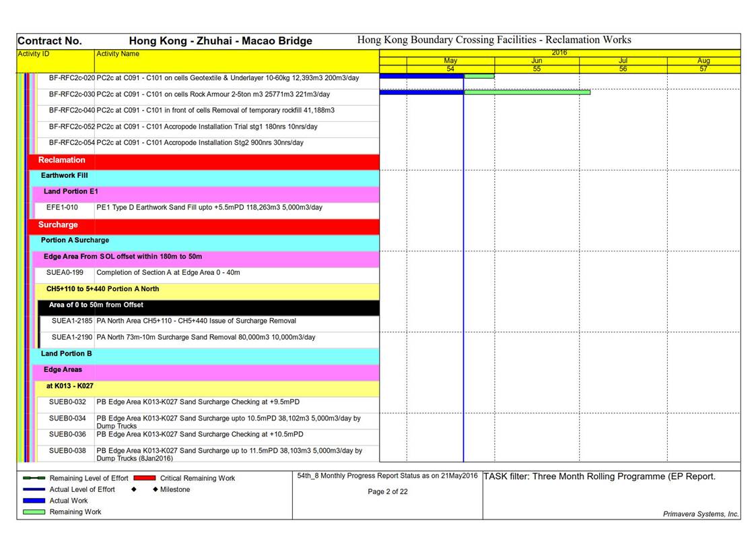Click TASK filter Three Month Rolling Programme text
This screenshot has width=756, height=535.
coord(599,476)
